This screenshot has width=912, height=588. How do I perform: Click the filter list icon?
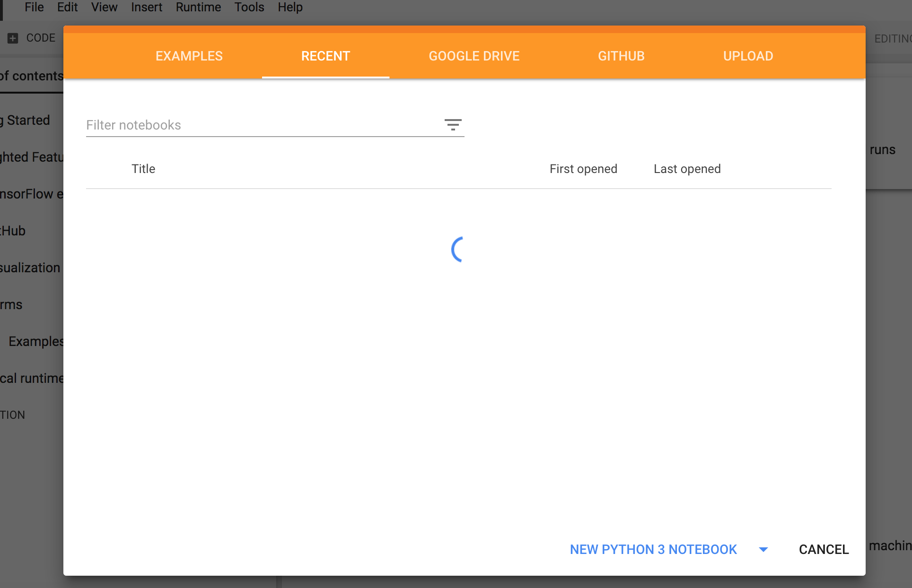click(453, 125)
